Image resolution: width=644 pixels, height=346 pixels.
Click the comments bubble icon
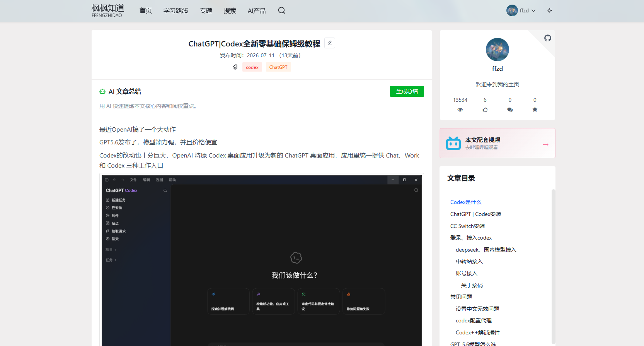pos(510,110)
